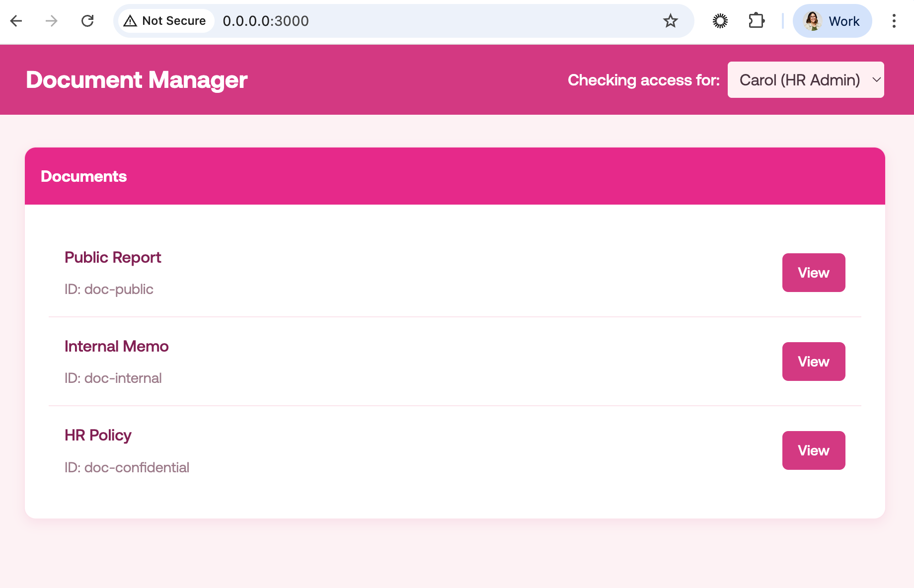Viewport: 914px width, 588px height.
Task: Click the doc-confidential ID label
Action: [127, 467]
